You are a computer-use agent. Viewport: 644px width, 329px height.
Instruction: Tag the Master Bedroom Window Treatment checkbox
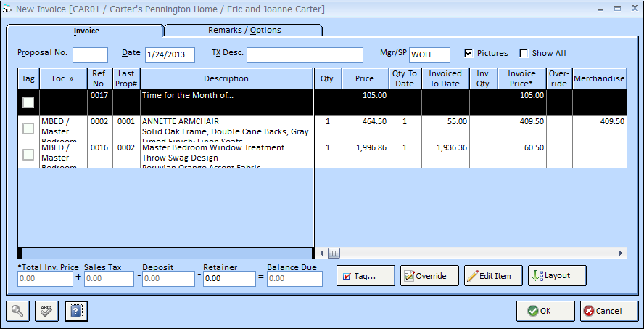28,155
